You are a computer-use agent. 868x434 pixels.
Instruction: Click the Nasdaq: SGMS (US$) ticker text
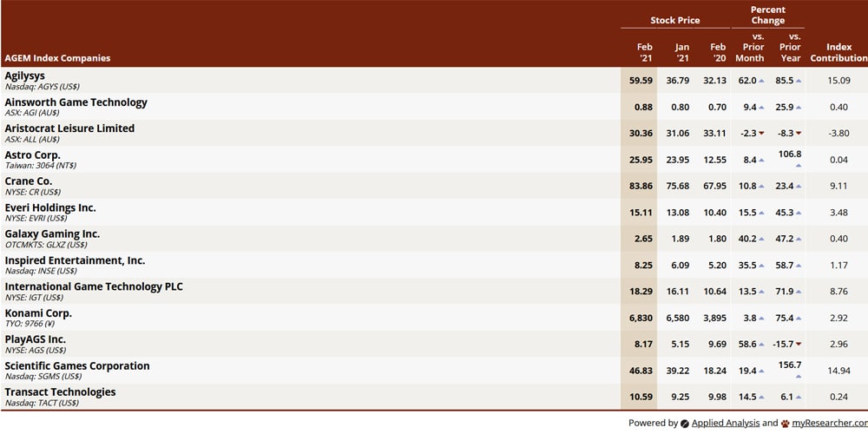click(x=43, y=377)
